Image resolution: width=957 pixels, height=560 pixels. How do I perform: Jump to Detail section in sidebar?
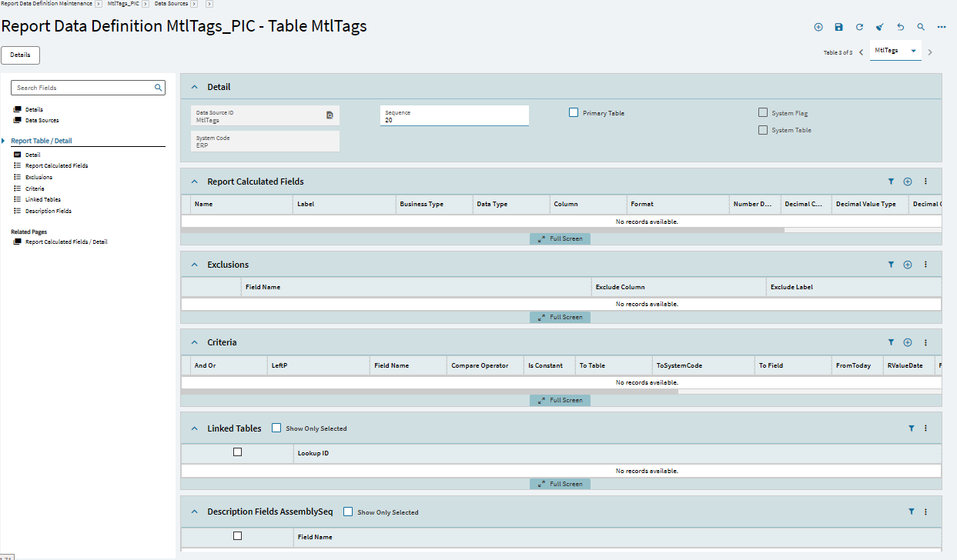pyautogui.click(x=32, y=155)
